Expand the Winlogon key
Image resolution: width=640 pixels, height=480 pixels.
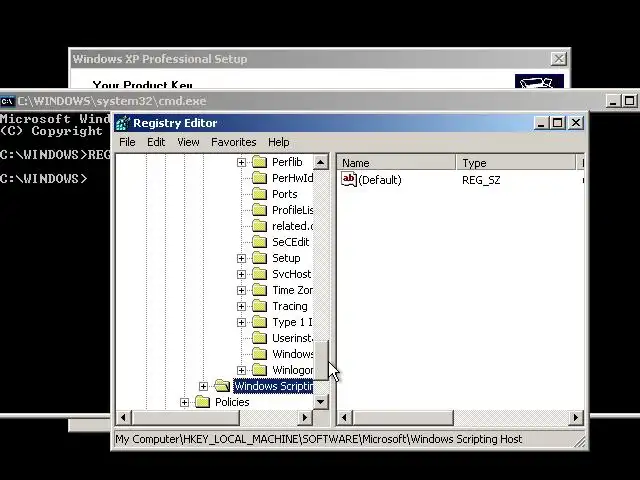(241, 370)
